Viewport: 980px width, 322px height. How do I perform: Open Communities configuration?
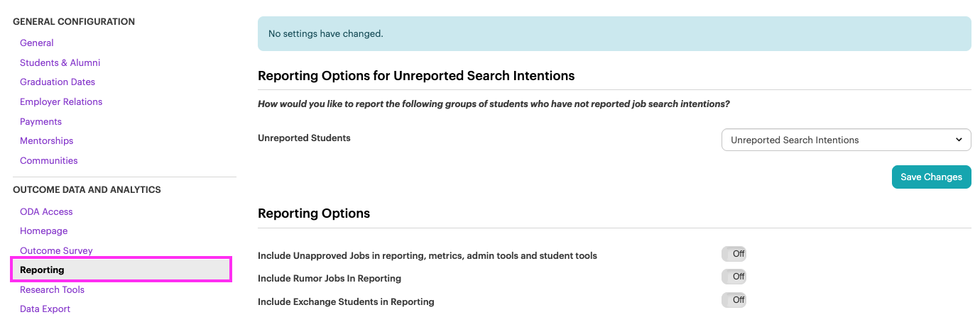click(x=49, y=161)
